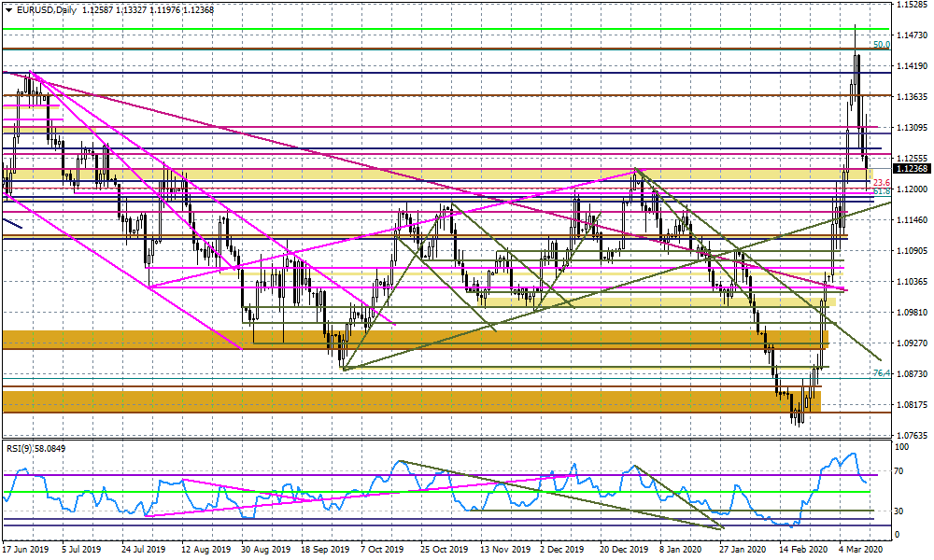Click the 1.10905 price axis label
934x560 pixels.
tap(912, 250)
